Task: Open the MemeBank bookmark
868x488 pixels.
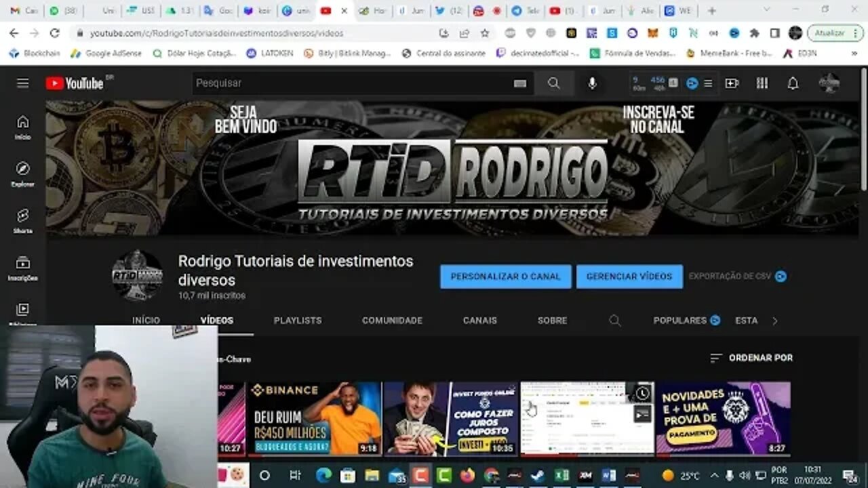Action: [729, 53]
